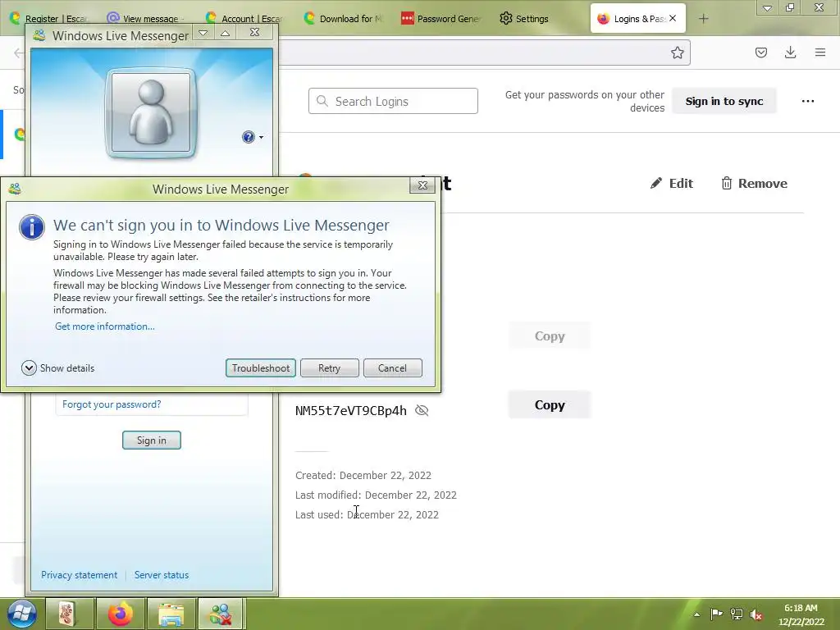Click the Last modified date text
Image resolution: width=840 pixels, height=630 pixels.
tap(376, 495)
